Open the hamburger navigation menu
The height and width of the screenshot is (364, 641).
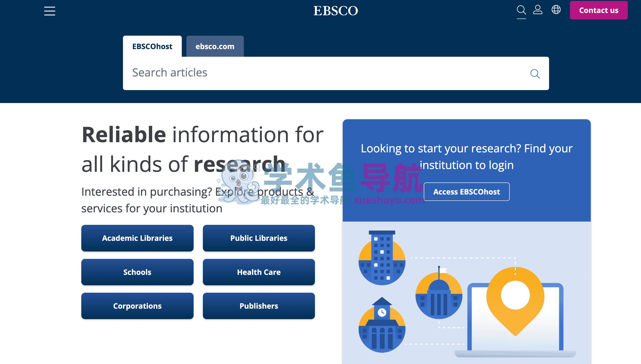(x=50, y=11)
